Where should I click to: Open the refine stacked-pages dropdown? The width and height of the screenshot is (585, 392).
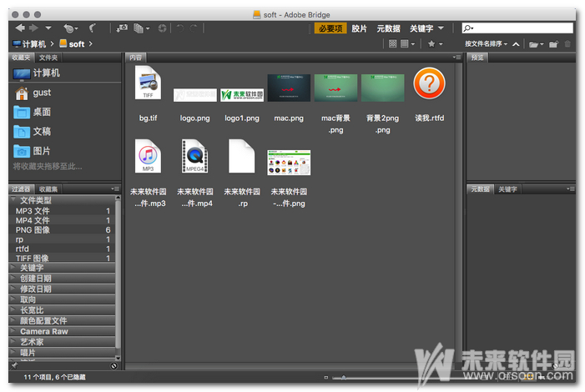pyautogui.click(x=141, y=28)
